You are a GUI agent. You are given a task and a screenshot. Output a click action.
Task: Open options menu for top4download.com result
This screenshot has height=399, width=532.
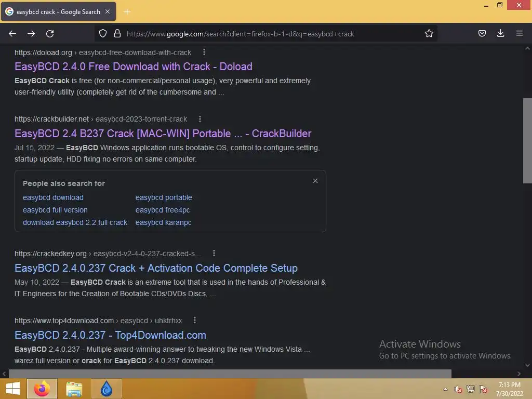[194, 320]
